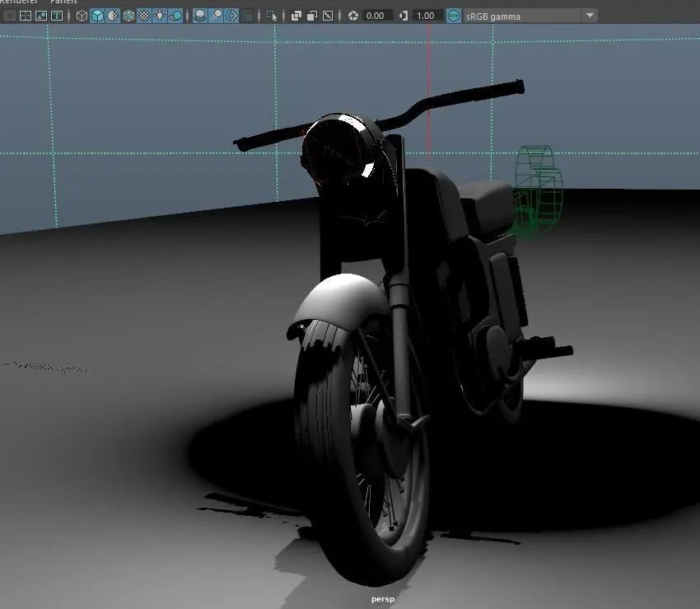Toggle viewport Shadows icon
Image resolution: width=700 pixels, height=609 pixels.
175,16
